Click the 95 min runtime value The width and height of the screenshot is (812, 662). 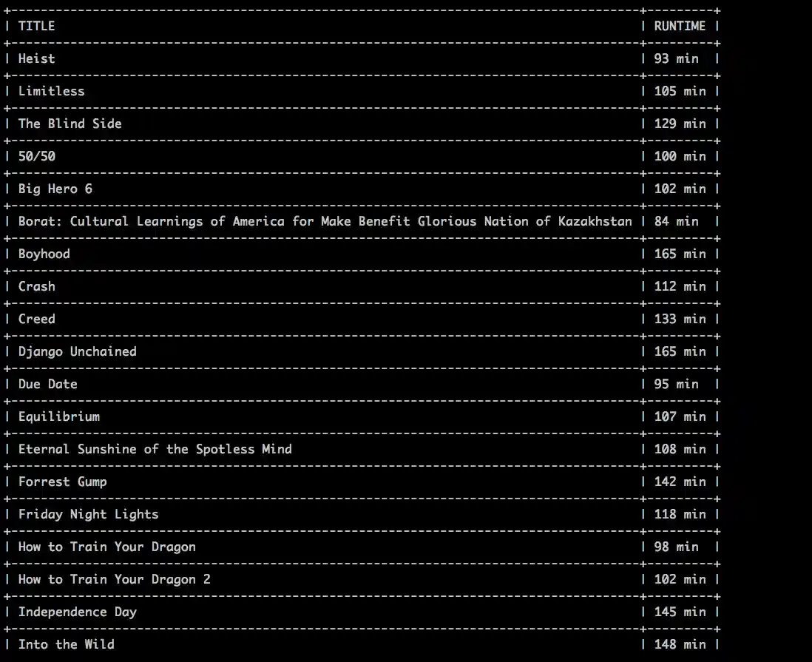[676, 385]
